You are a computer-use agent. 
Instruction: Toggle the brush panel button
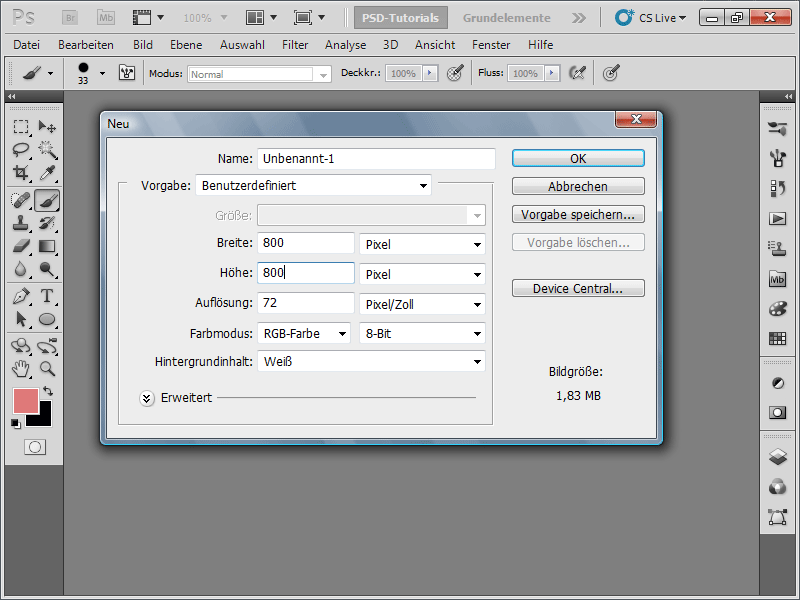click(127, 73)
